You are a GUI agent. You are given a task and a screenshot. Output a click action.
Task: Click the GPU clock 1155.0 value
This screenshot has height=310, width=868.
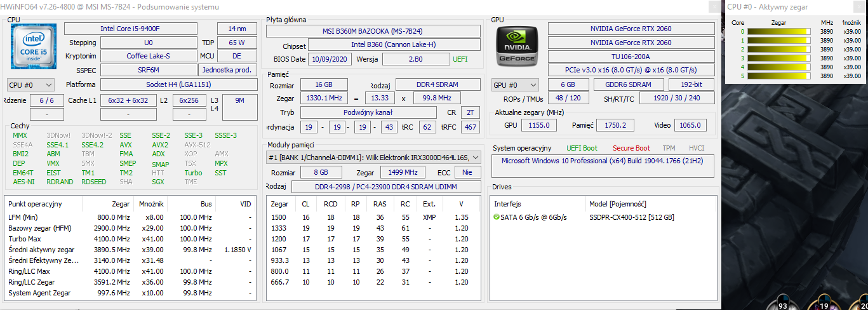(539, 125)
